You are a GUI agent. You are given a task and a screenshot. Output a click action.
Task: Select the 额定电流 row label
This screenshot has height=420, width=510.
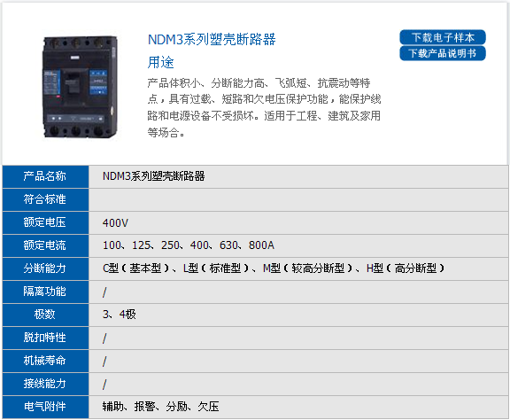pos(45,245)
